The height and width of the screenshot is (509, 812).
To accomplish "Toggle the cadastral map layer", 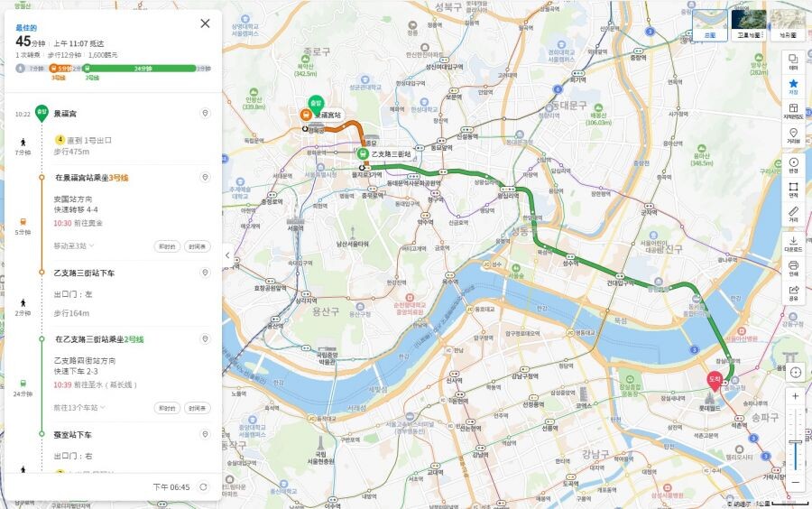I will 793,111.
